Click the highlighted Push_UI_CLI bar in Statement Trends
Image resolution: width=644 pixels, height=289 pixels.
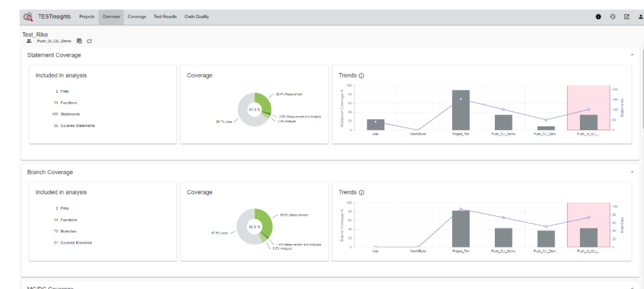(589, 123)
